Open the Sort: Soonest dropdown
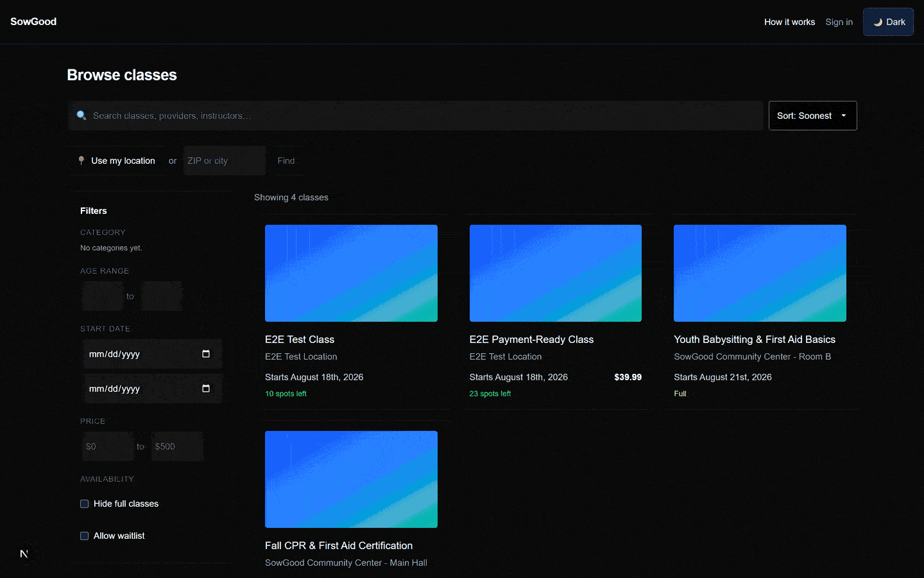Image resolution: width=924 pixels, height=578 pixels. pyautogui.click(x=812, y=116)
